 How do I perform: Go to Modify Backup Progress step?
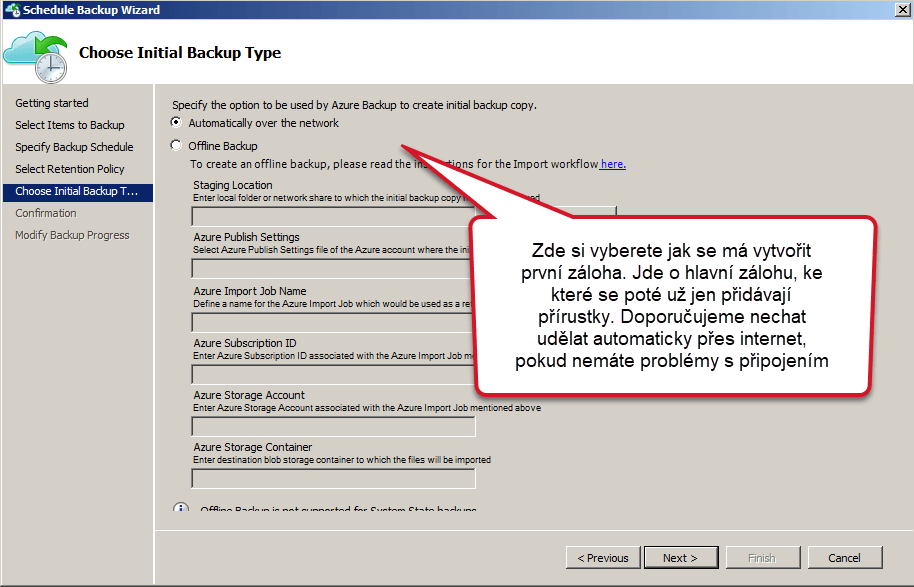[x=72, y=235]
